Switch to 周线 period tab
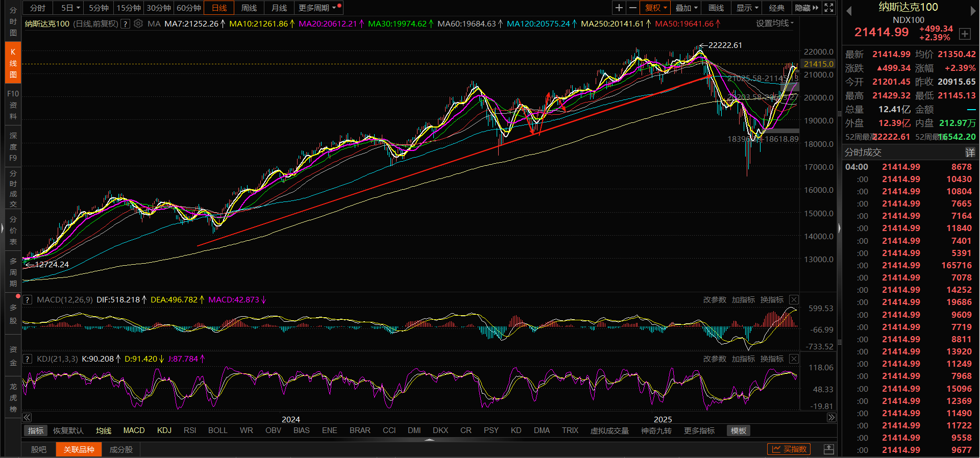The height and width of the screenshot is (458, 980). 249,8
